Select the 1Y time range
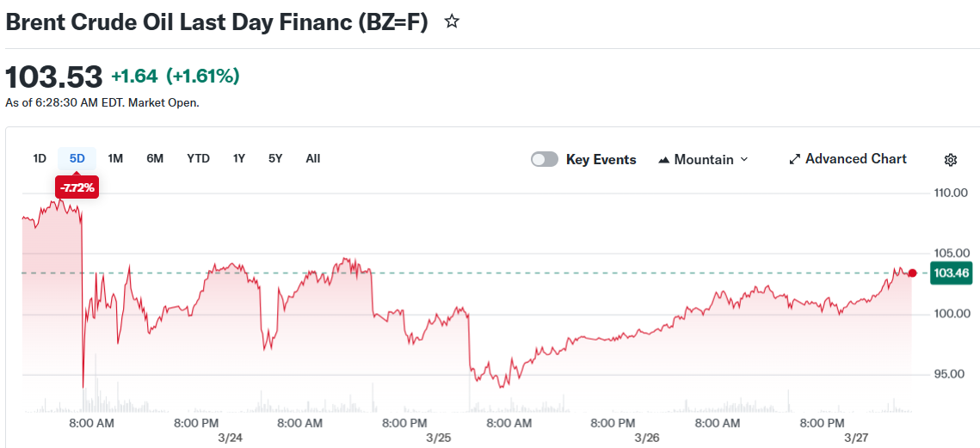The width and height of the screenshot is (980, 448). tap(239, 158)
